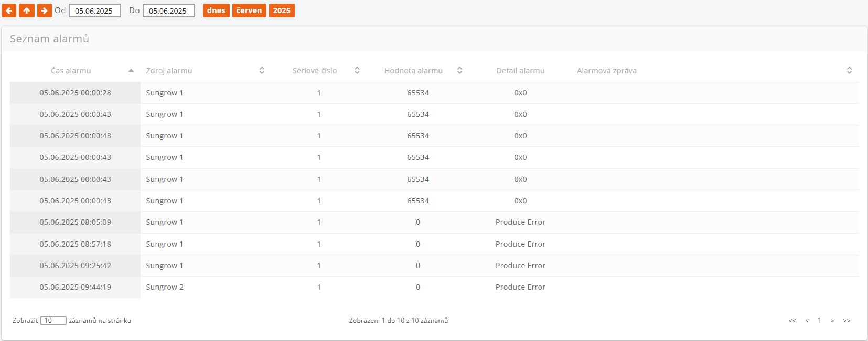Viewport: 868px width, 341px height.
Task: Click the up arrow navigation button
Action: pyautogui.click(x=27, y=10)
